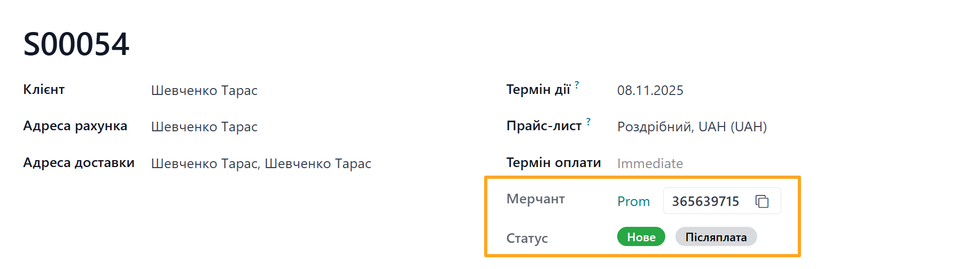Click the help icon beside Термін дії
The width and height of the screenshot is (980, 269).
577,84
